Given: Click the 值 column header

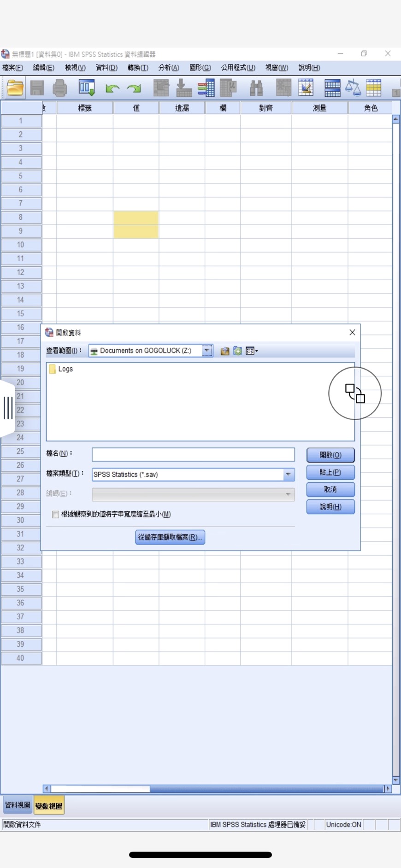Looking at the screenshot, I should 136,108.
